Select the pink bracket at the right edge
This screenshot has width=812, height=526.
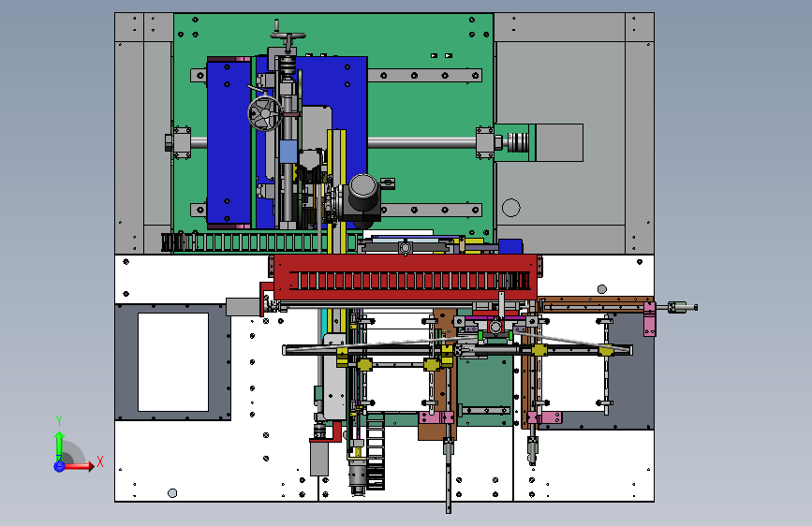pos(649,319)
